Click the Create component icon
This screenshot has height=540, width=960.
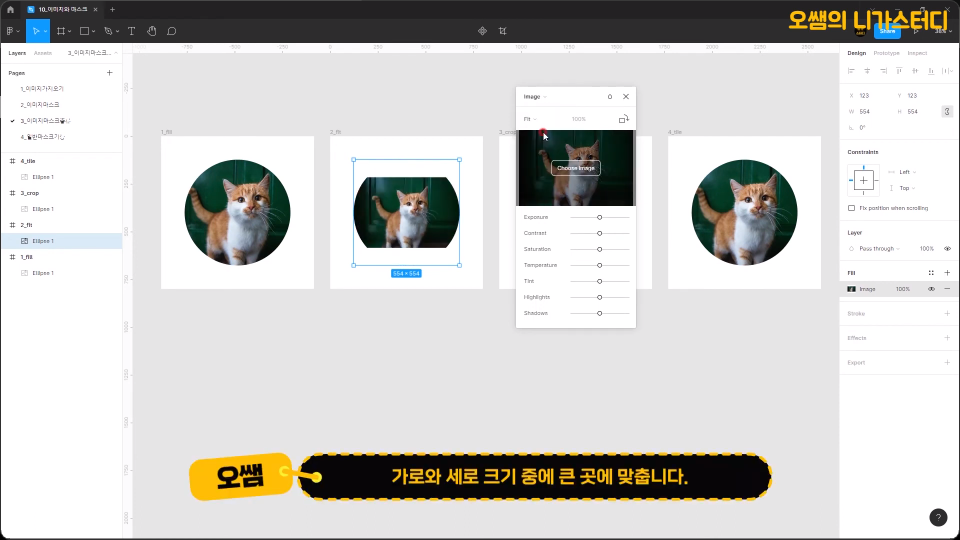click(482, 31)
